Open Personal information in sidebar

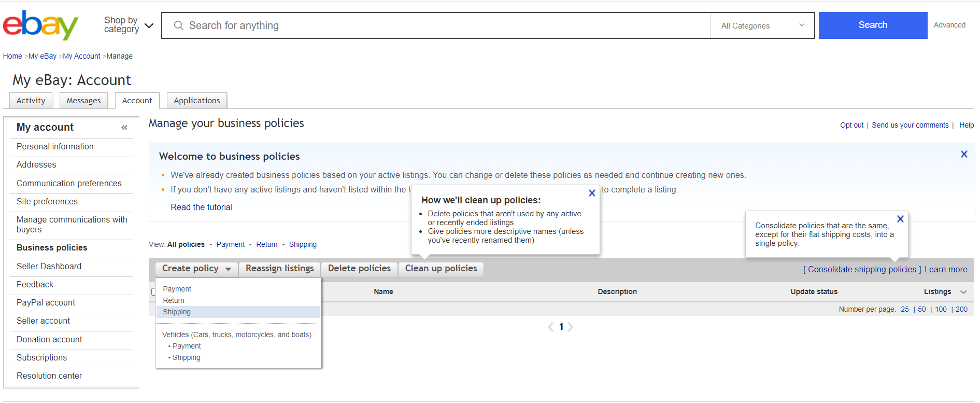[55, 147]
